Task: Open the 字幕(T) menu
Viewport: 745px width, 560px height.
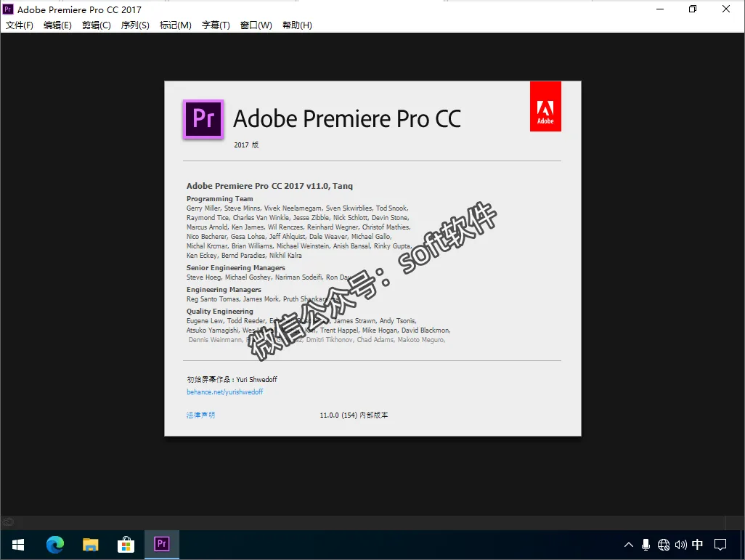Action: coord(216,25)
